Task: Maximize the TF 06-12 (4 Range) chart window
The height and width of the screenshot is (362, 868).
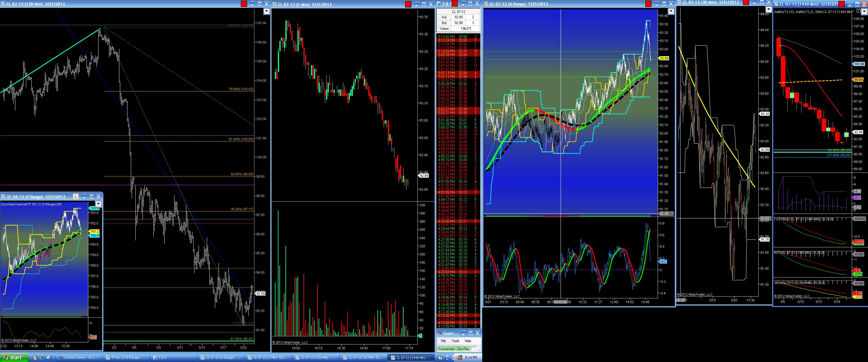Action: pos(91,196)
